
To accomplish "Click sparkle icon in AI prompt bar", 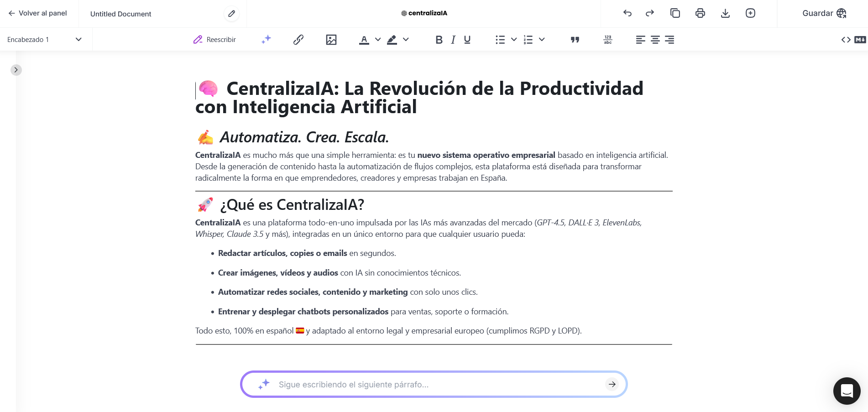I will 264,384.
